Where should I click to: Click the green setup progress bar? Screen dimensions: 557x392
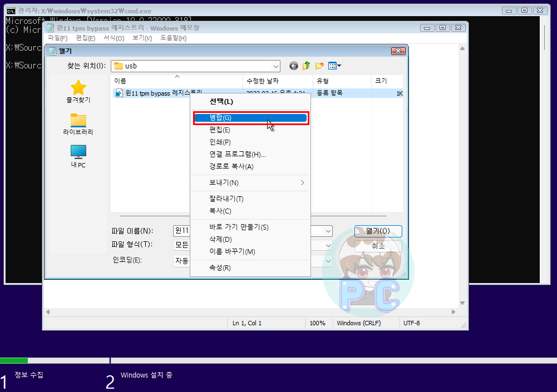coord(14,360)
